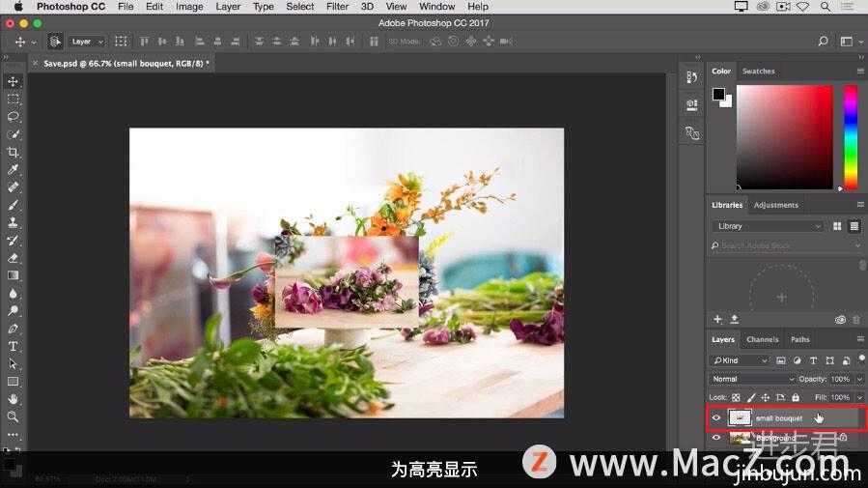Open the Normal blend mode dropdown
The width and height of the screenshot is (868, 488).
coord(752,379)
